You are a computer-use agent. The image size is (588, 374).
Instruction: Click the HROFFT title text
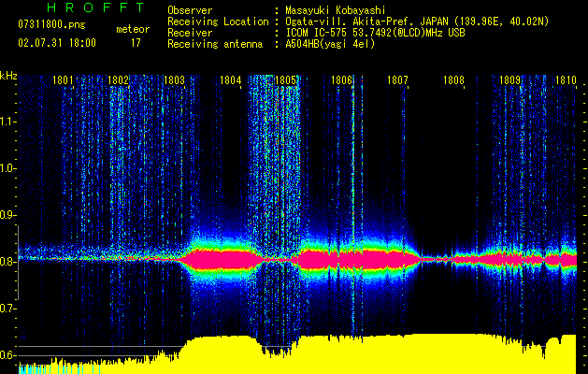95,7
